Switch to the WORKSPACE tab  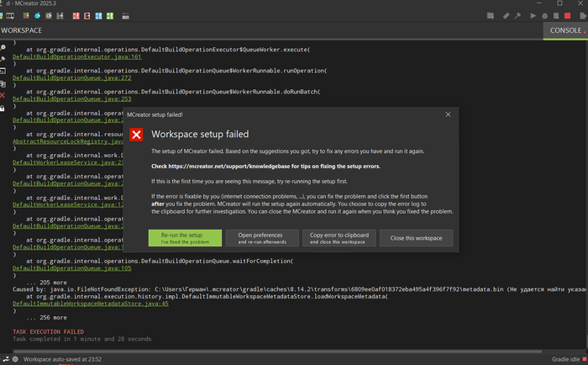(x=22, y=30)
